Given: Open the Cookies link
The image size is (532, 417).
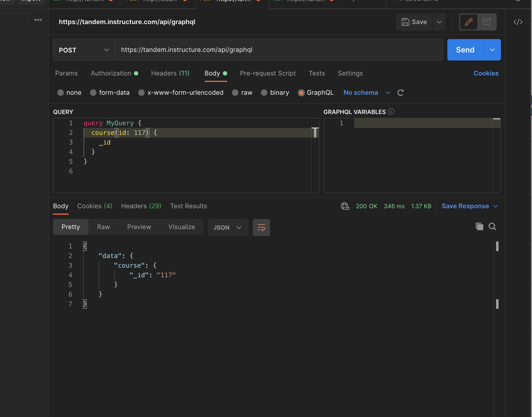Looking at the screenshot, I should click(486, 73).
